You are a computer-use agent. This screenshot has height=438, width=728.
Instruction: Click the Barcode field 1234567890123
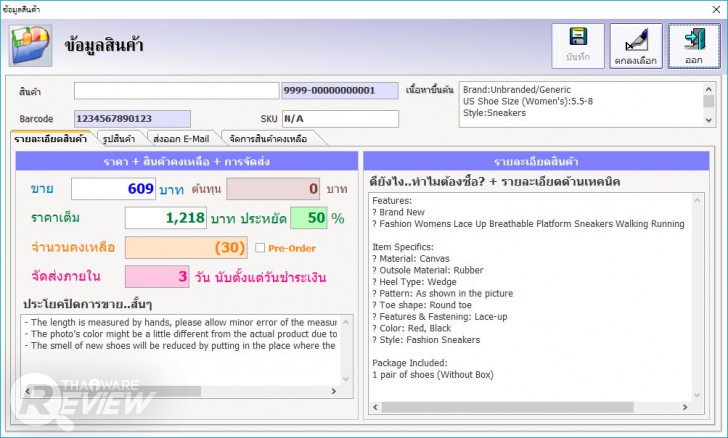(x=132, y=118)
